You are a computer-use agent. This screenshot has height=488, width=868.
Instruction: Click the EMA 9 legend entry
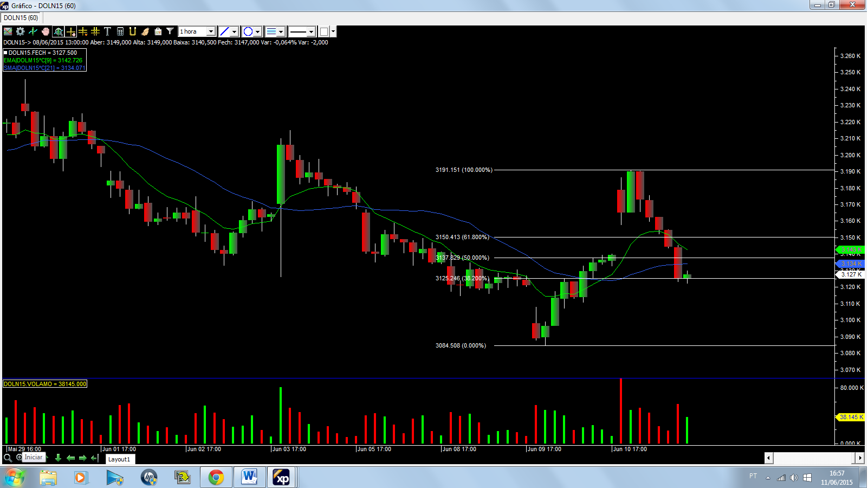(43, 60)
